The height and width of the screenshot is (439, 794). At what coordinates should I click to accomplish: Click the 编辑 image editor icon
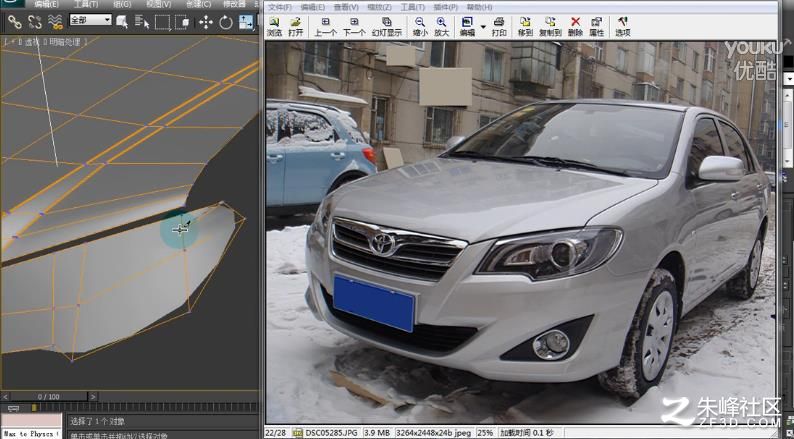pyautogui.click(x=467, y=27)
